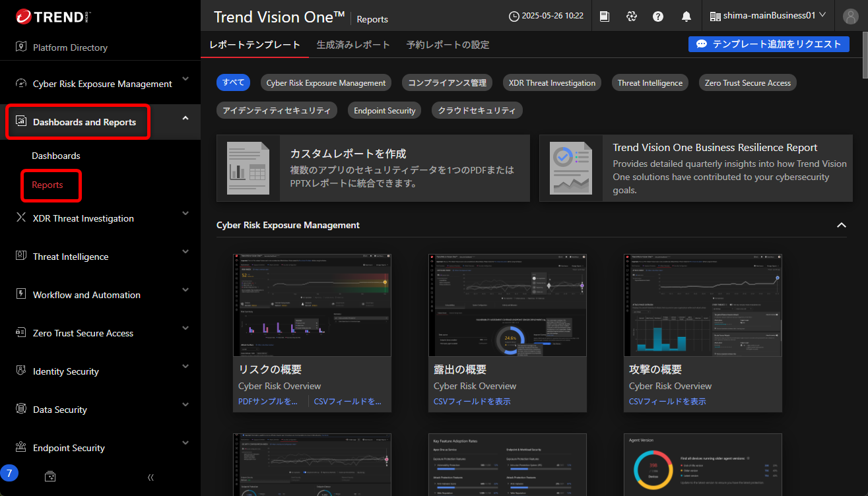The width and height of the screenshot is (868, 496).
Task: Expand XDR Threat Investigation sidebar chevron
Action: [x=185, y=213]
